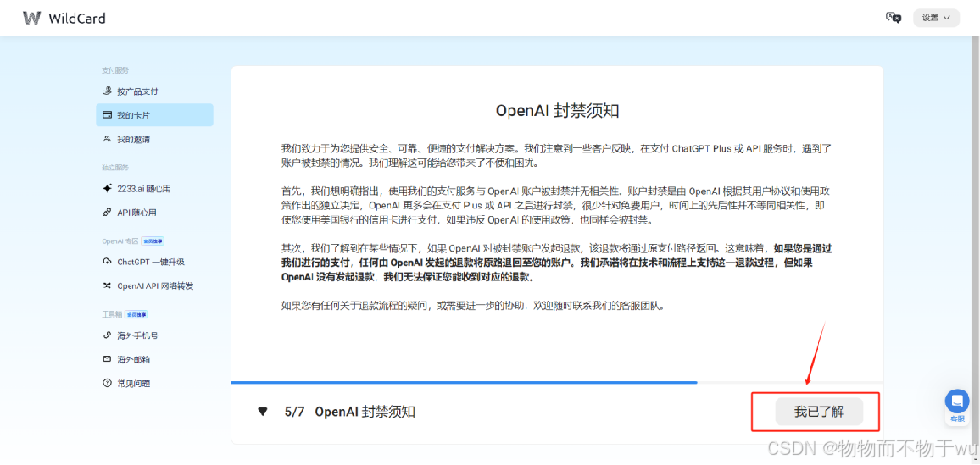Select 我的卡片 in the sidebar

pyautogui.click(x=154, y=115)
